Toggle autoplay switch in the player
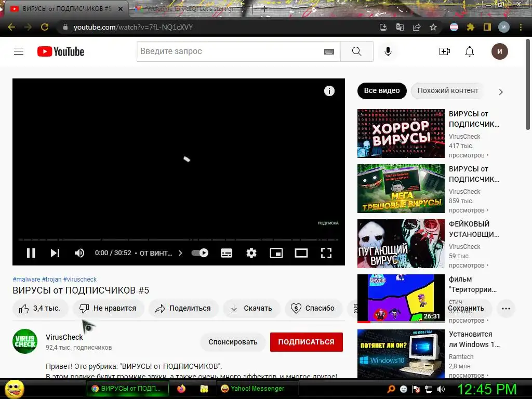This screenshot has height=399, width=532. [x=200, y=253]
